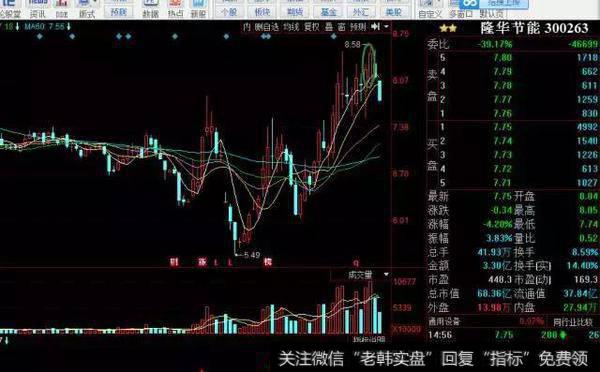Expand the chart toolbar dropdown arrow
Screen dimensions: 600x372
click(x=386, y=26)
